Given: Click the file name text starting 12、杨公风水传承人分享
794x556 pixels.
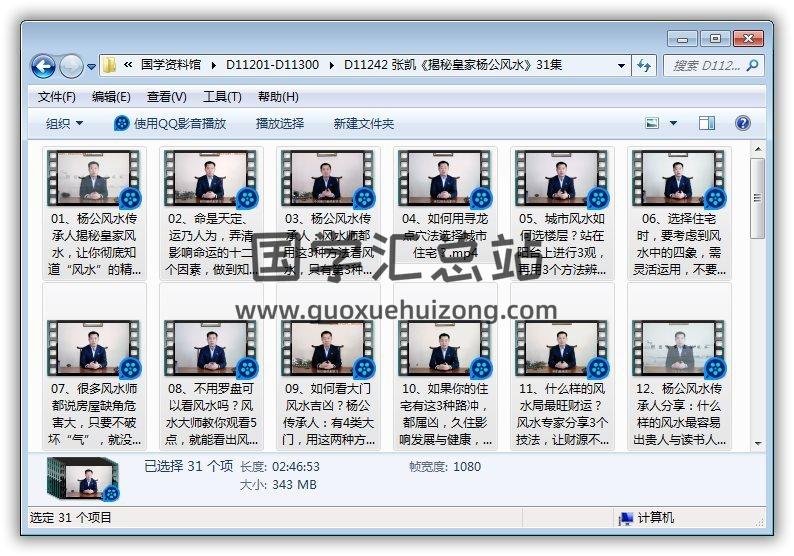Looking at the screenshot, I should click(x=679, y=414).
